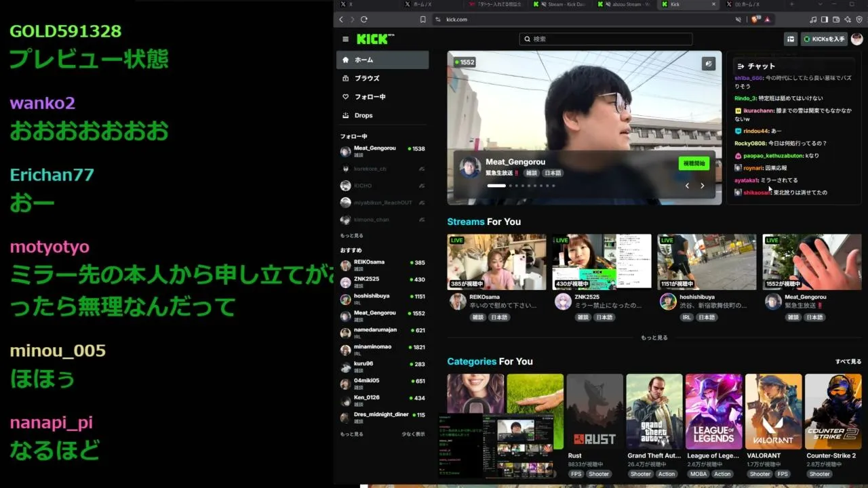Click the 日本語 tag on featured banner
The height and width of the screenshot is (488, 868).
(x=553, y=173)
